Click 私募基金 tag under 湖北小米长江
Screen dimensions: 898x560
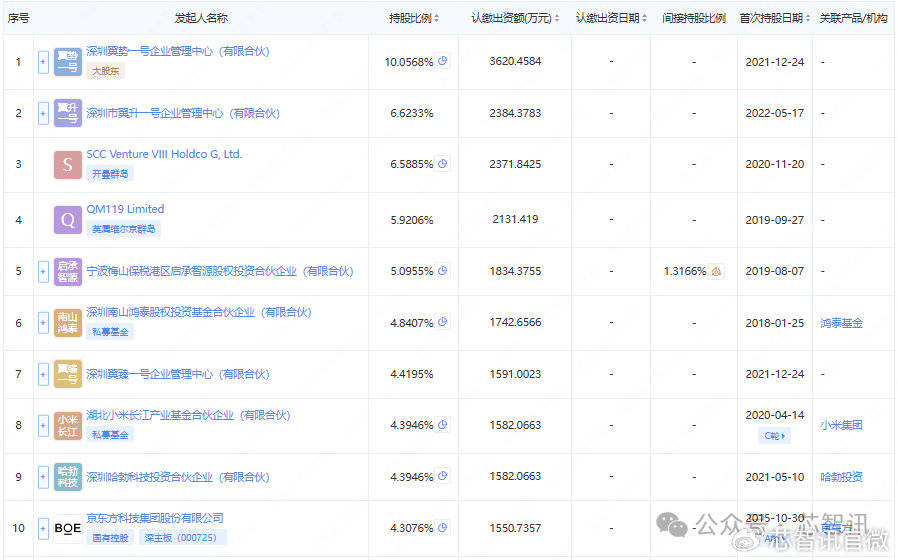110,435
